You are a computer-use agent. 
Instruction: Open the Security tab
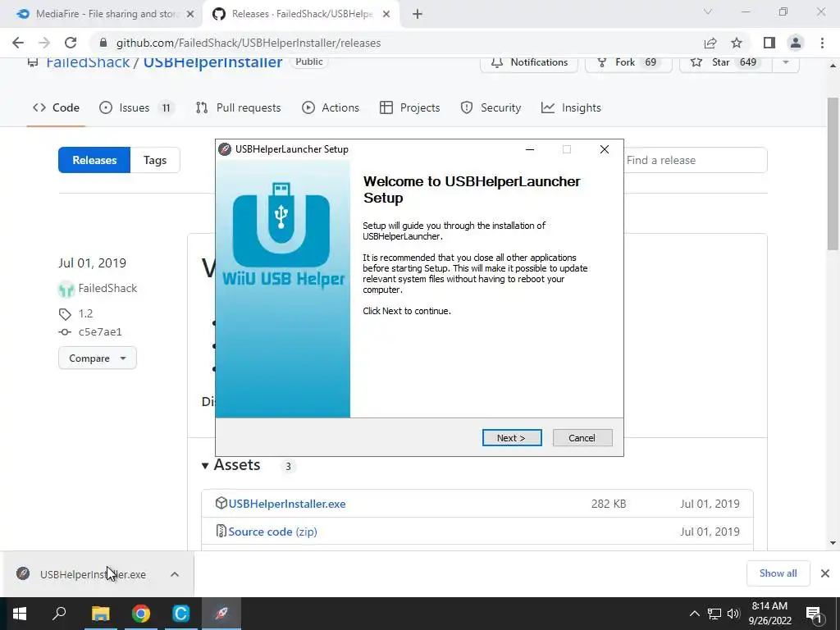tap(491, 107)
